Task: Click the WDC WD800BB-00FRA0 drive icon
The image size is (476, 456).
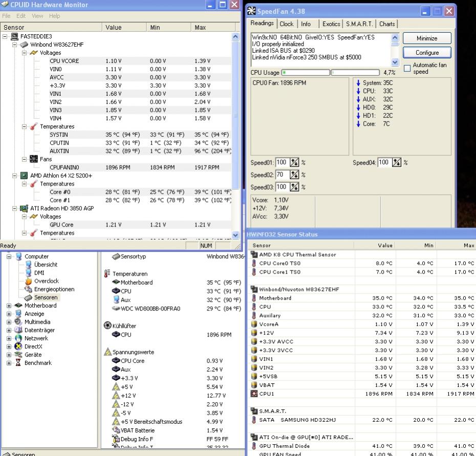Action: tap(116, 308)
